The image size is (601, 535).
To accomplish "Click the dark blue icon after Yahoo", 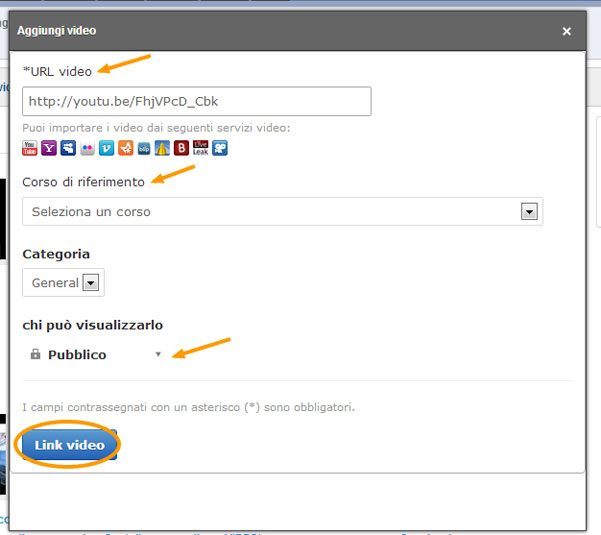I will pos(68,148).
